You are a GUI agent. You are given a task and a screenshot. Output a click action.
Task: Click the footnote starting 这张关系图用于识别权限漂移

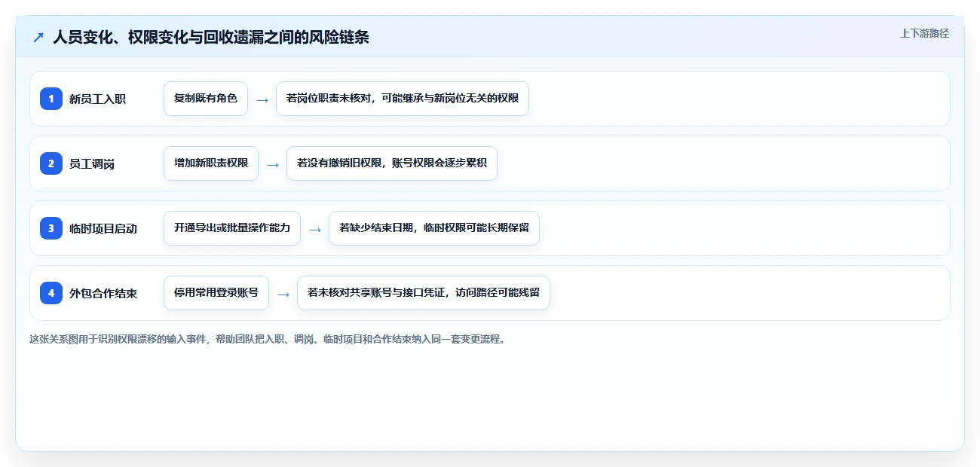pyautogui.click(x=268, y=339)
